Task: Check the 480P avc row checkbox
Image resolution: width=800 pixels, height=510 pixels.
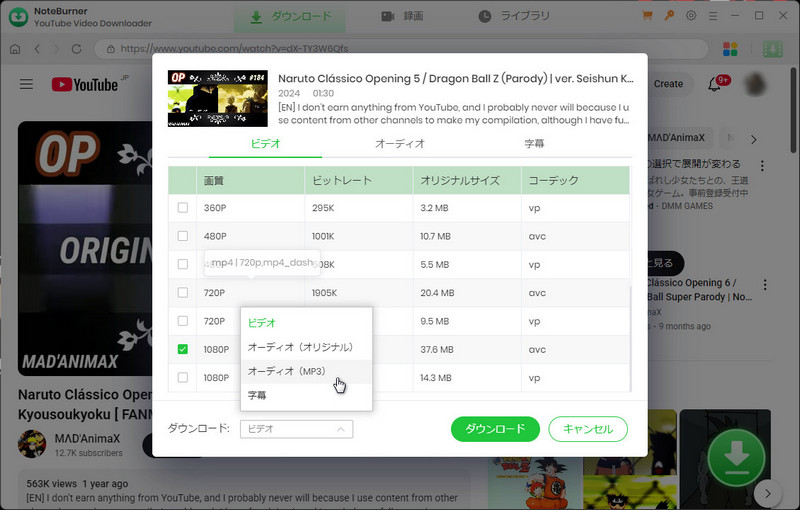Action: coord(183,236)
